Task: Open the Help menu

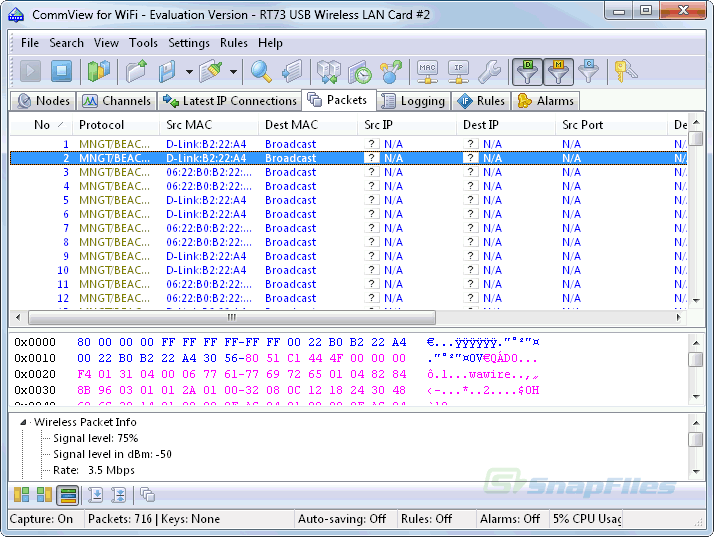Action: [270, 43]
